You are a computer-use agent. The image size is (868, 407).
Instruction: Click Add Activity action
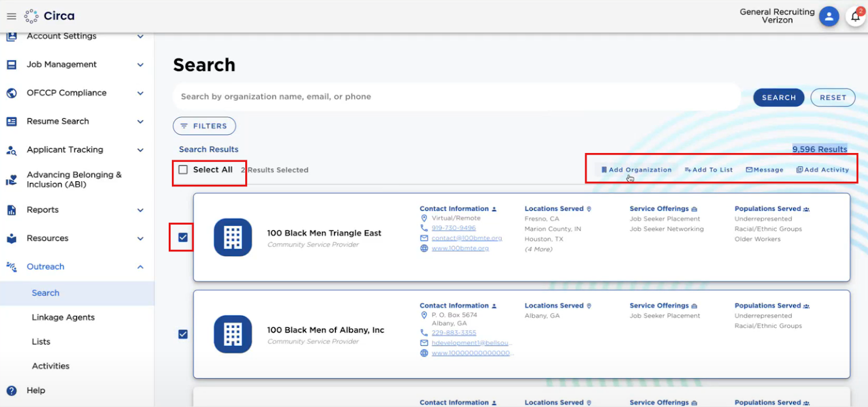click(822, 170)
